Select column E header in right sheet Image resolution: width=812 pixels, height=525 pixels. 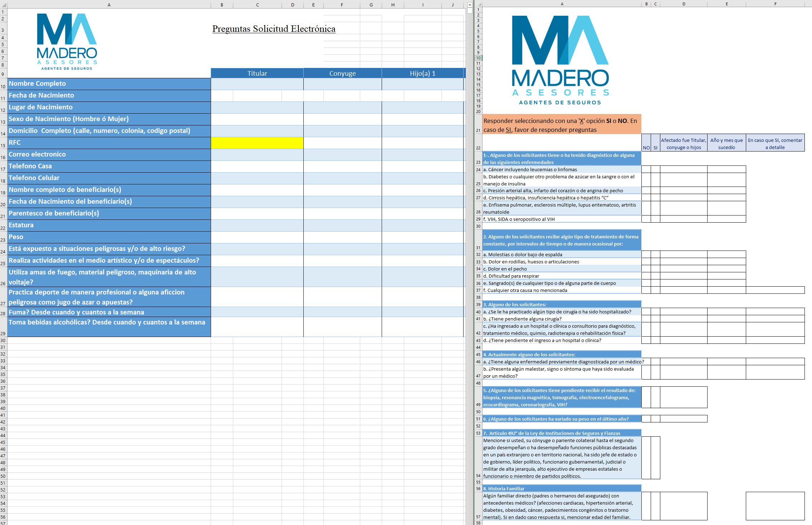pos(727,4)
